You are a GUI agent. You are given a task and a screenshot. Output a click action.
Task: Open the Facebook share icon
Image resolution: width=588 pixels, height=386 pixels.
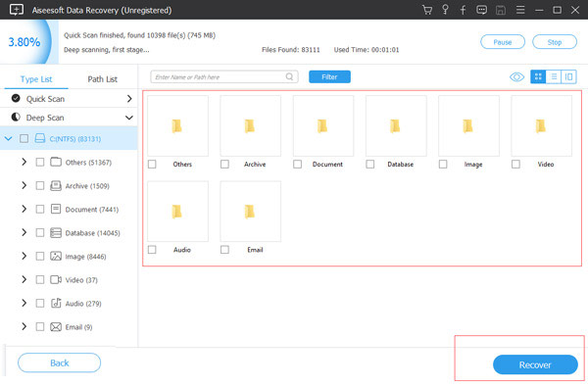click(464, 10)
